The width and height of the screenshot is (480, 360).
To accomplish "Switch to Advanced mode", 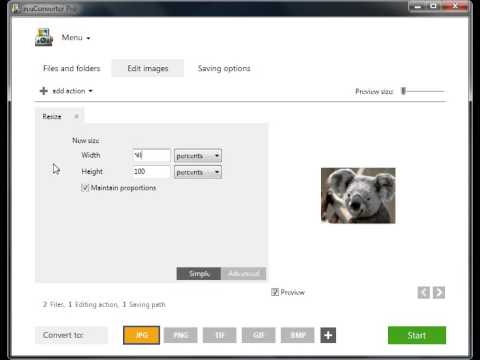I will tap(244, 274).
